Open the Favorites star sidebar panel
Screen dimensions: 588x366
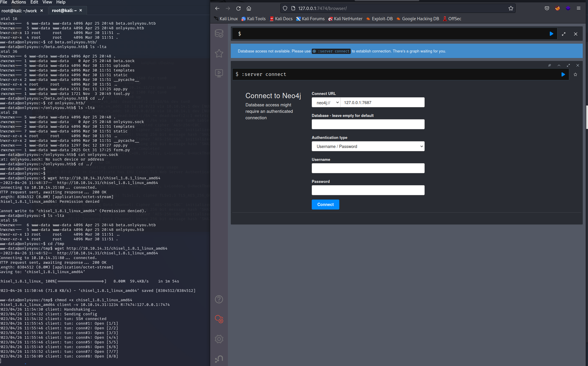(219, 53)
